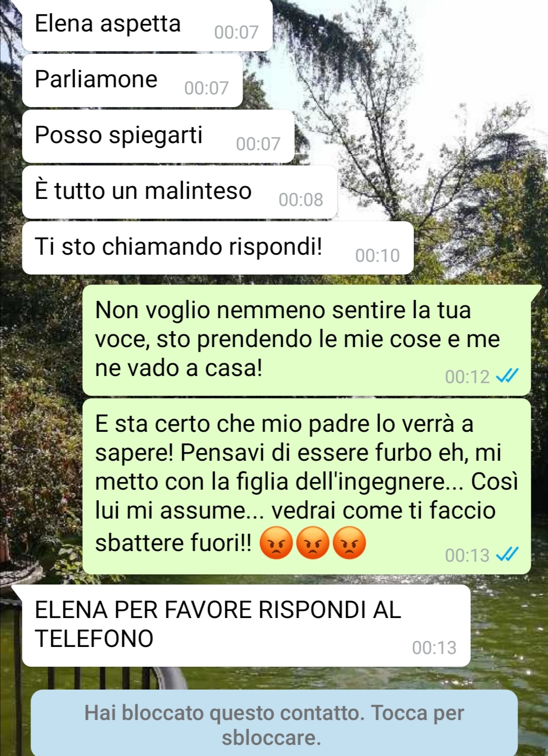This screenshot has height=756, width=548.
Task: Tap the 'ELENA PER FAVORE RISPONDI AL TELEFONO' message
Action: tap(246, 626)
